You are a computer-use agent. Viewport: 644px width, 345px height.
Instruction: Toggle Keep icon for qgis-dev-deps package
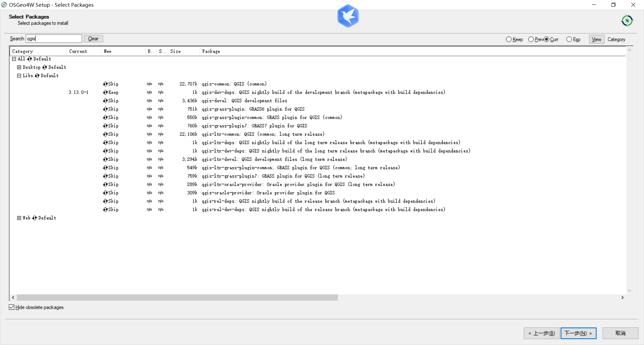tap(105, 92)
